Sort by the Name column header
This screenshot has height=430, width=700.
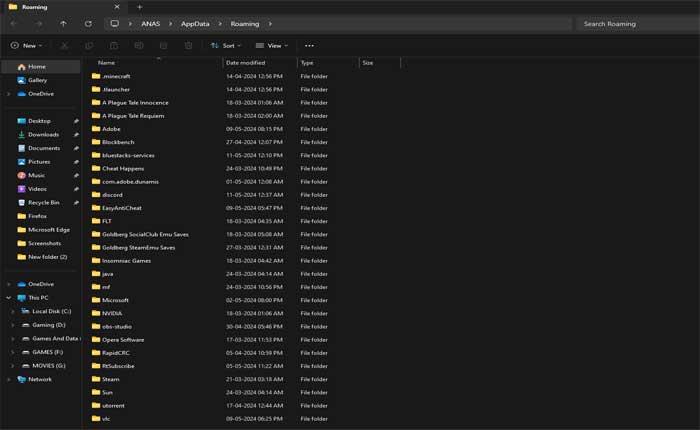point(106,62)
